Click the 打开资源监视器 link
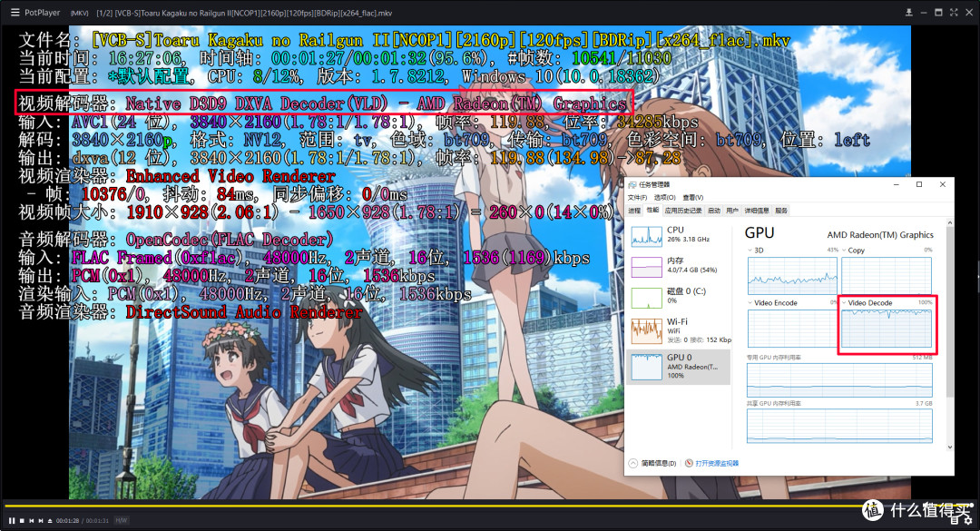Viewport: 980px width, 531px height. point(717,464)
